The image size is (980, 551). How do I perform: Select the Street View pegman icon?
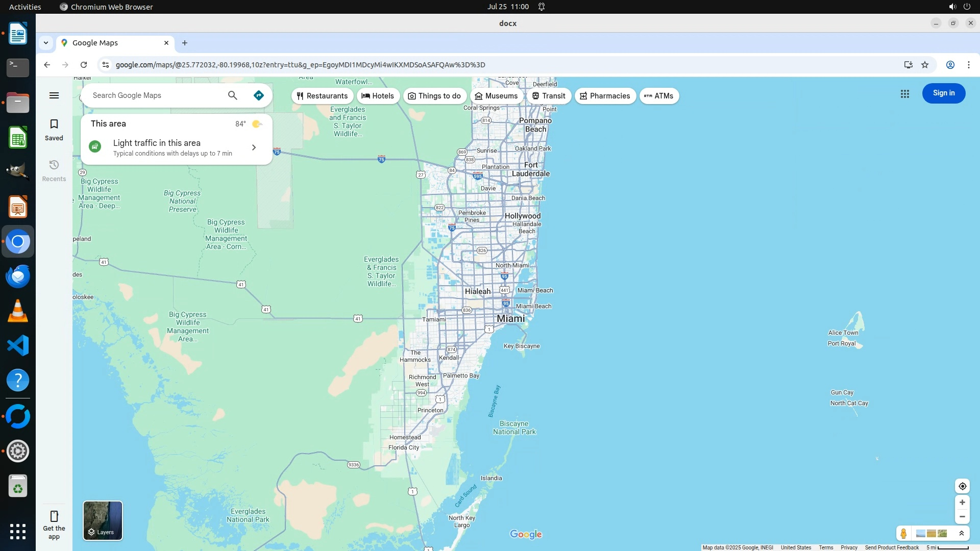pyautogui.click(x=903, y=534)
